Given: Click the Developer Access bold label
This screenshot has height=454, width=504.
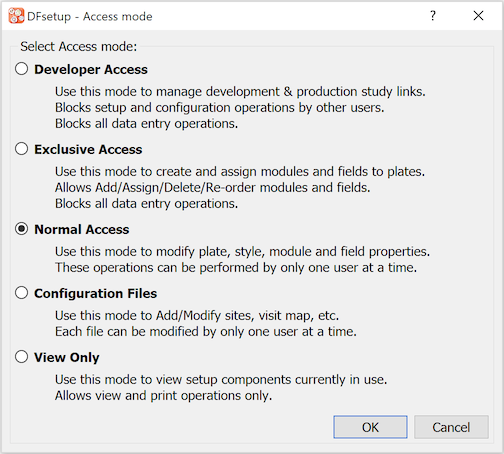Looking at the screenshot, I should click(91, 70).
